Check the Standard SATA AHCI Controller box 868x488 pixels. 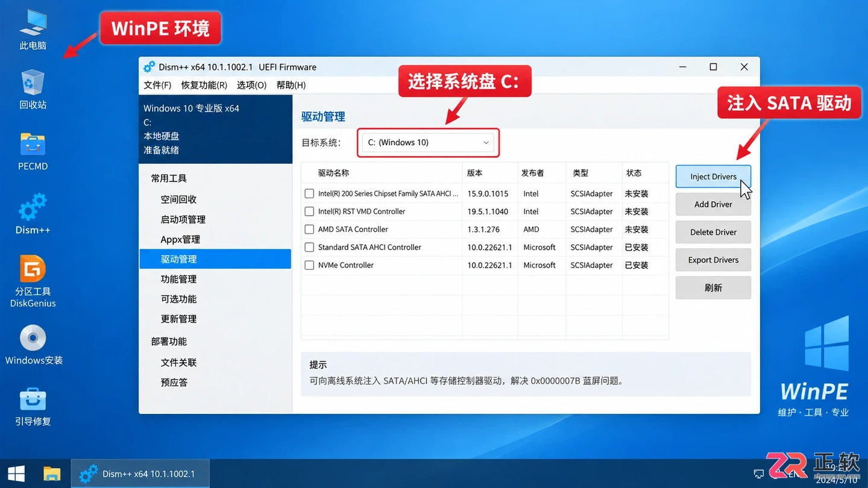click(309, 247)
